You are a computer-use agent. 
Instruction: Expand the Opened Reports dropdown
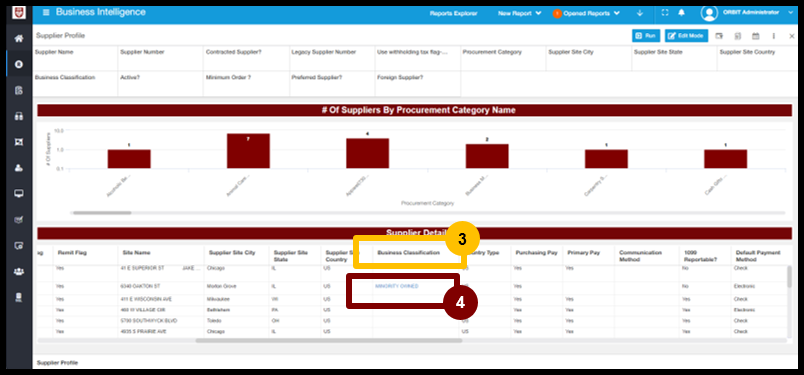click(x=586, y=13)
